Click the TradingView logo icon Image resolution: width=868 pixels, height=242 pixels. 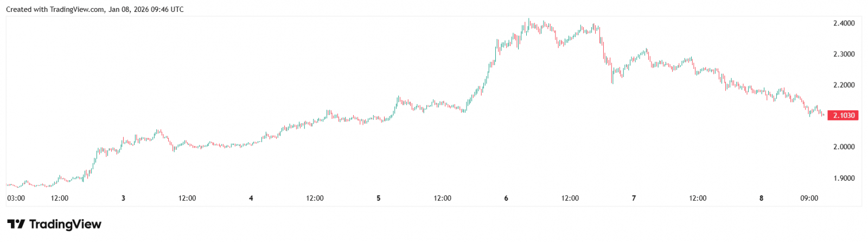pos(16,224)
